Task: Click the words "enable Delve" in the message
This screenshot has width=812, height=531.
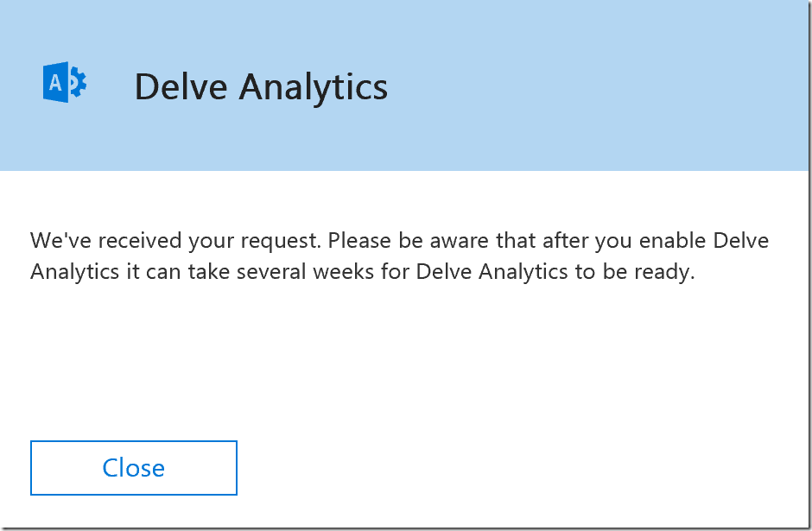Action: (704, 241)
